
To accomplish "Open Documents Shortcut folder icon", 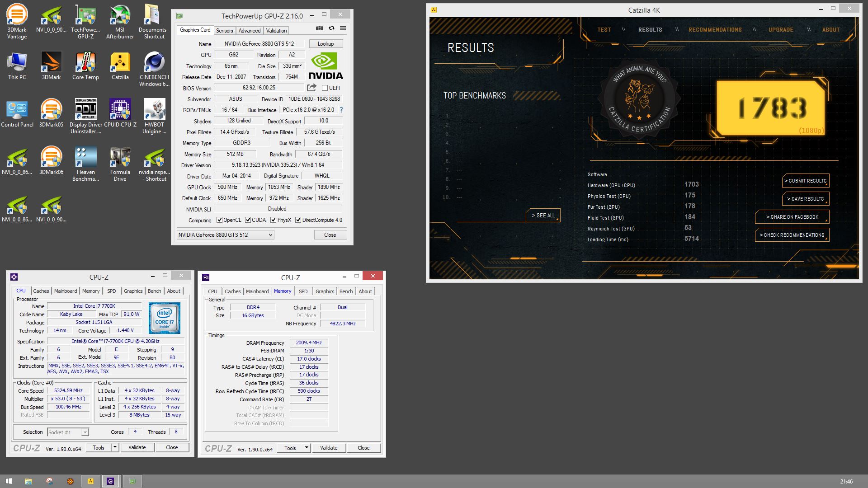I will click(154, 21).
